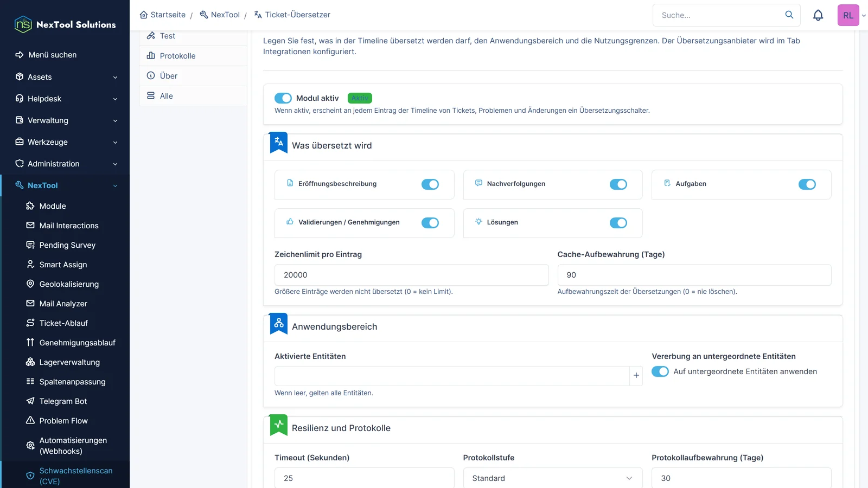Viewport: 868px width, 488px height.
Task: Click the search magnifier icon
Action: click(789, 15)
